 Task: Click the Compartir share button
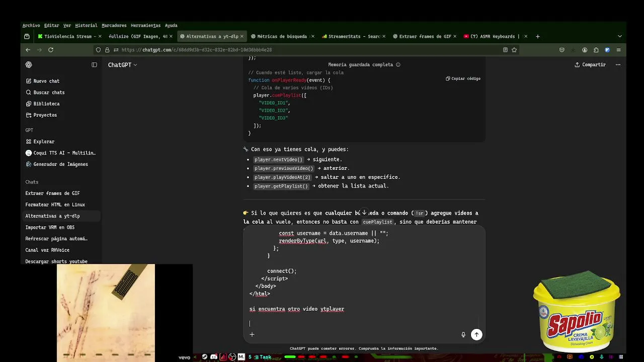point(590,65)
